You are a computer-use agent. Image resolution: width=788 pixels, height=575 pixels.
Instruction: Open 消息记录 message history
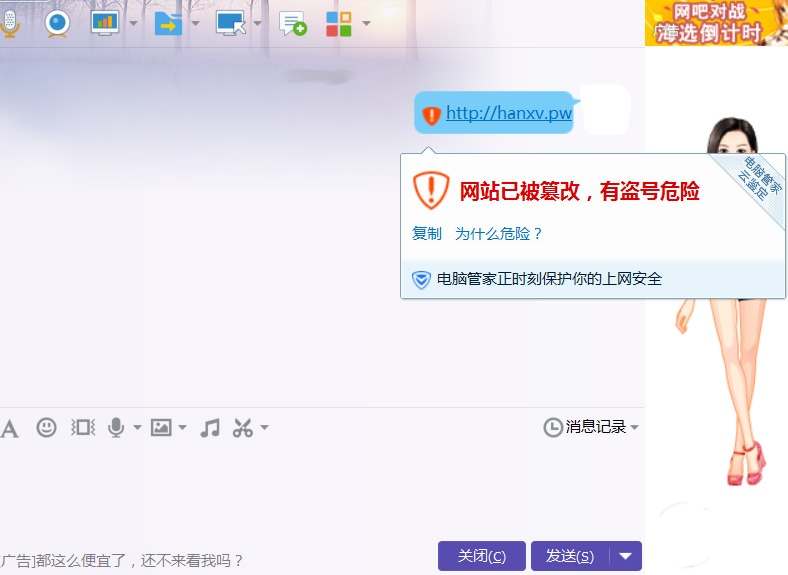590,427
